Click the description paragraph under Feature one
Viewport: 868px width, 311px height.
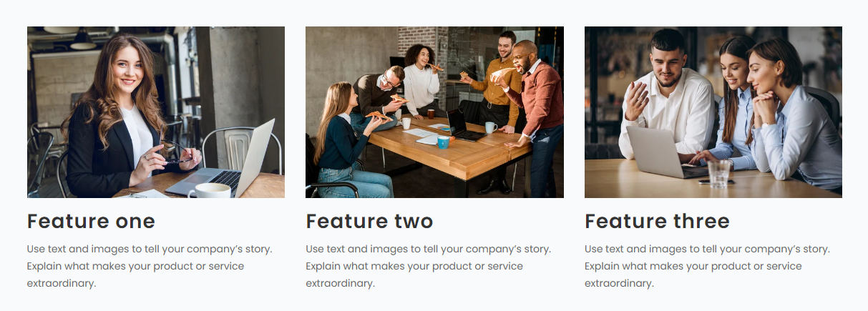coord(150,266)
